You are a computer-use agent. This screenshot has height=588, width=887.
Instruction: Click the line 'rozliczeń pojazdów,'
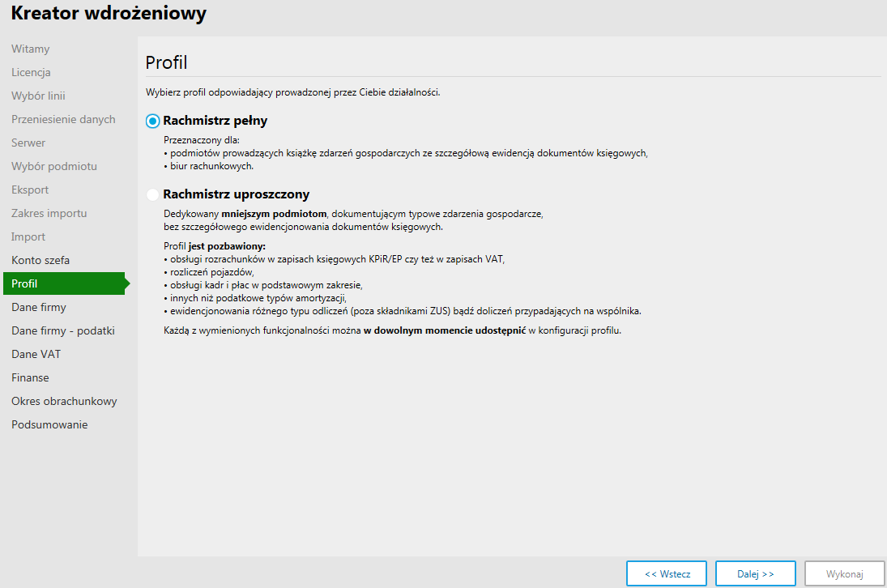212,272
